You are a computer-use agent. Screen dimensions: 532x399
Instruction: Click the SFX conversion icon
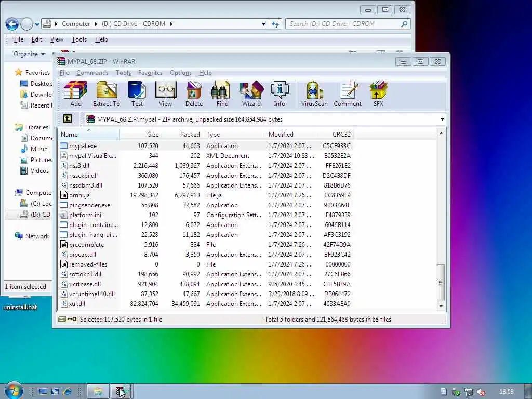(x=378, y=94)
